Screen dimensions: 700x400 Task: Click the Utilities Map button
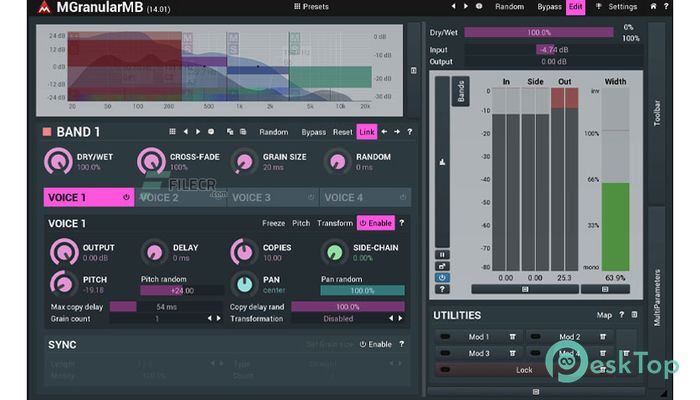[x=604, y=315]
